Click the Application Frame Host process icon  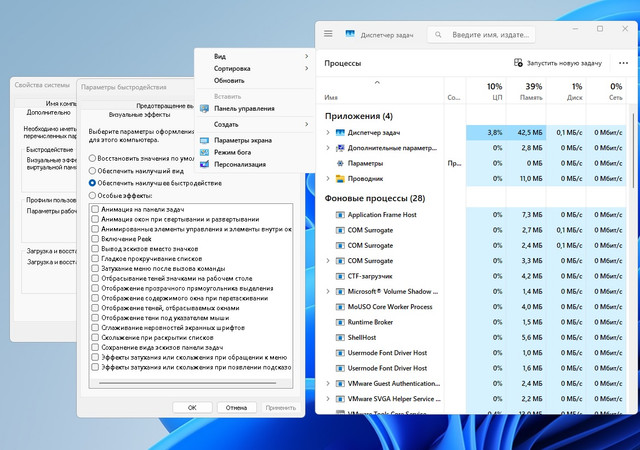[x=340, y=215]
